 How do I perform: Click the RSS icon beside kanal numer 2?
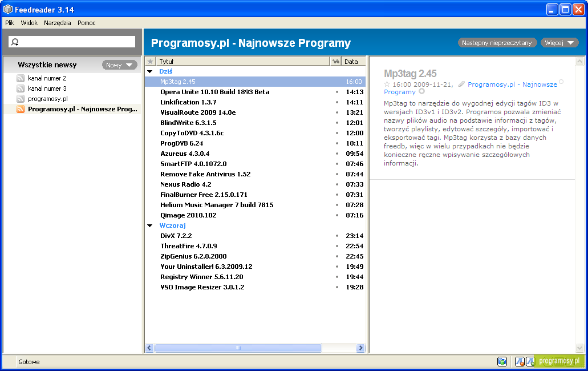pyautogui.click(x=21, y=78)
